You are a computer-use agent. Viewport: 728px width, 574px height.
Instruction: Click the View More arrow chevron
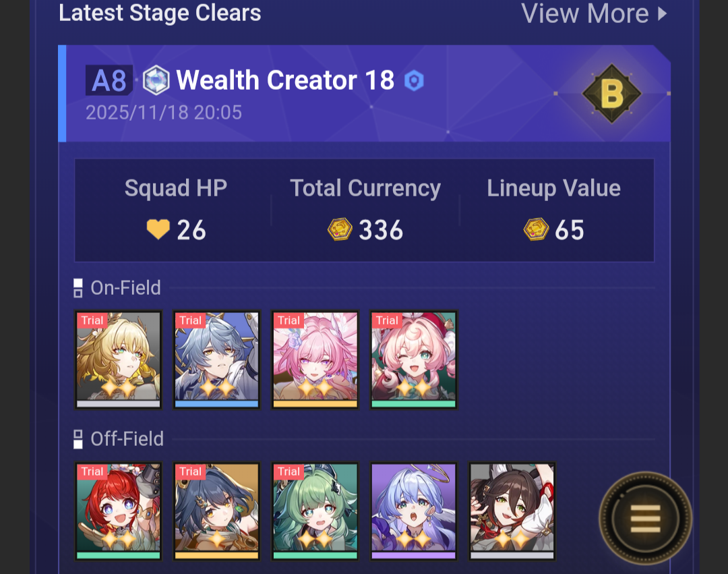tap(663, 14)
